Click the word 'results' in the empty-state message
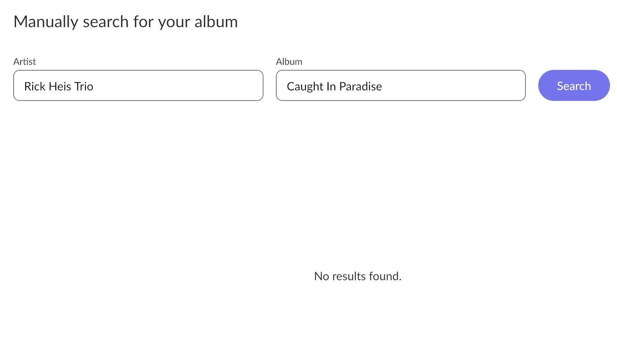617x364 pixels. 349,276
